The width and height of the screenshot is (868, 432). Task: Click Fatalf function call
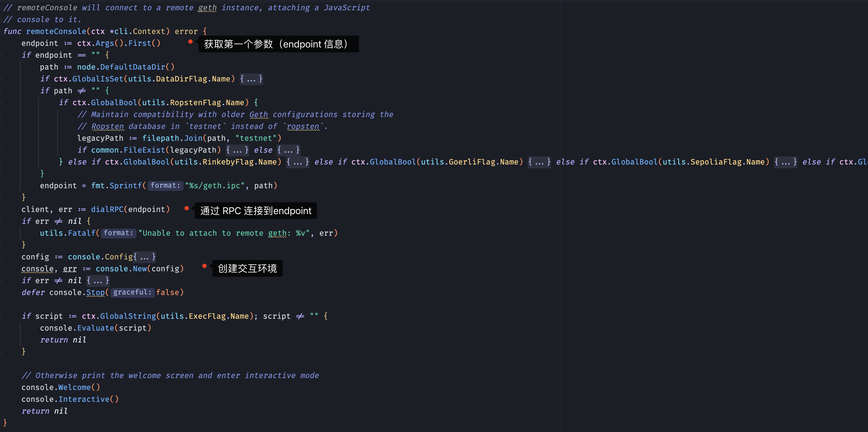[x=81, y=233]
